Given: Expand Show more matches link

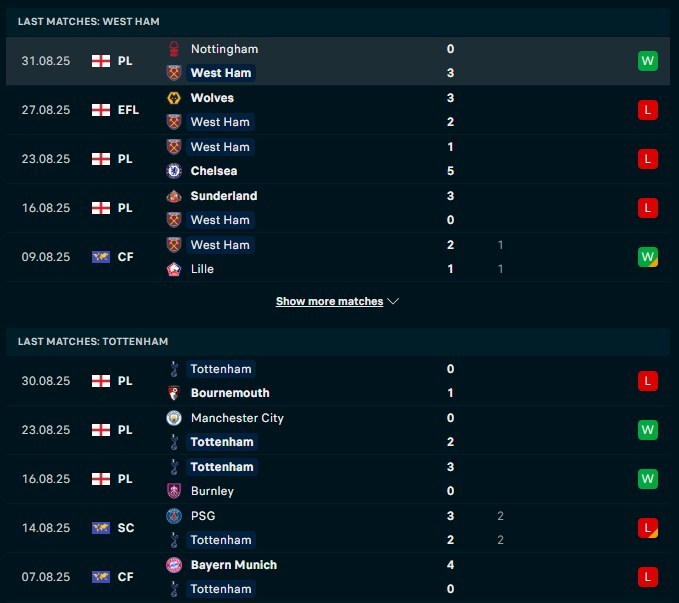Looking at the screenshot, I should point(330,301).
